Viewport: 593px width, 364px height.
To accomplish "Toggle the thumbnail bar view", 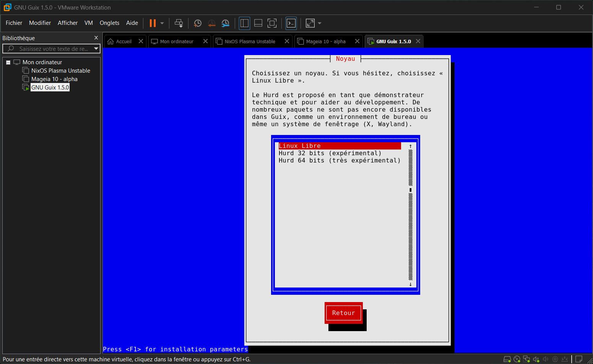I will point(258,23).
